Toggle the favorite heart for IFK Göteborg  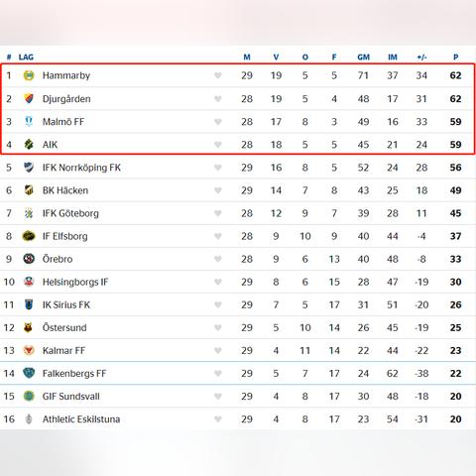point(218,213)
